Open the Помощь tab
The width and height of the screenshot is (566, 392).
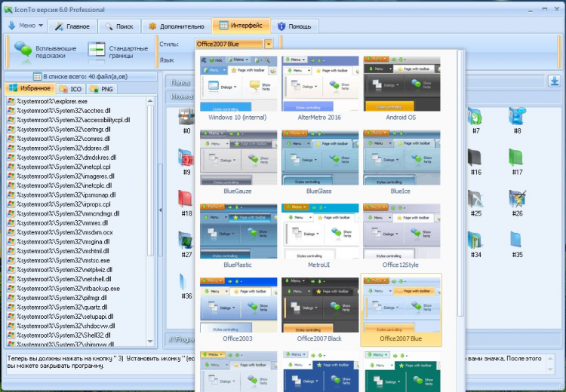[294, 26]
